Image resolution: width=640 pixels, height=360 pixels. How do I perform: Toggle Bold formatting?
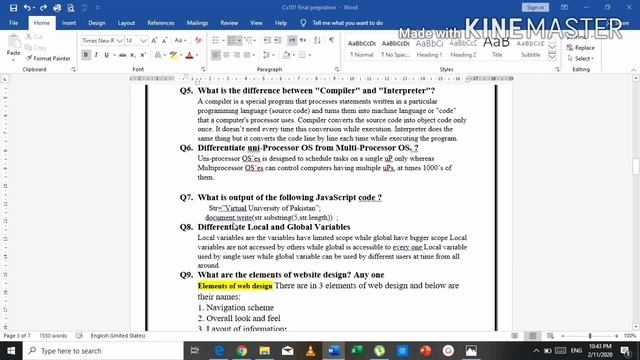click(86, 55)
